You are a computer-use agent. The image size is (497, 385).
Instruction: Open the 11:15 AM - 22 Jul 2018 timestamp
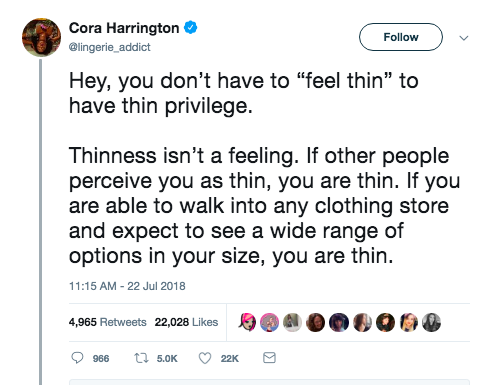click(x=127, y=286)
